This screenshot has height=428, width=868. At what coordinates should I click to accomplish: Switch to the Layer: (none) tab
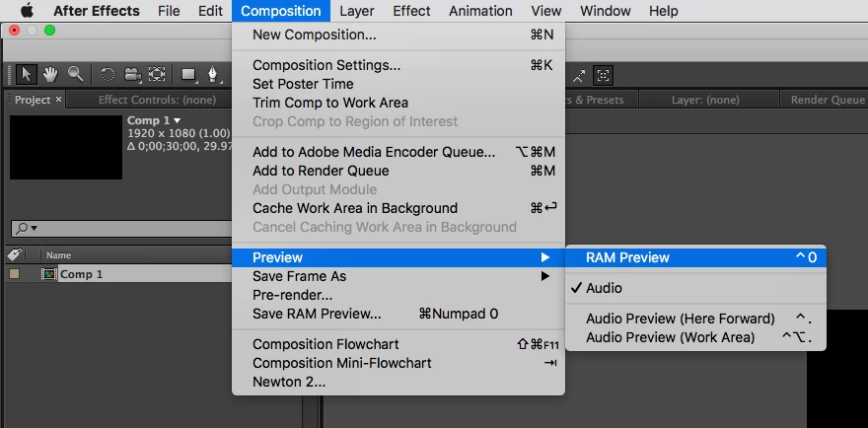pos(705,101)
